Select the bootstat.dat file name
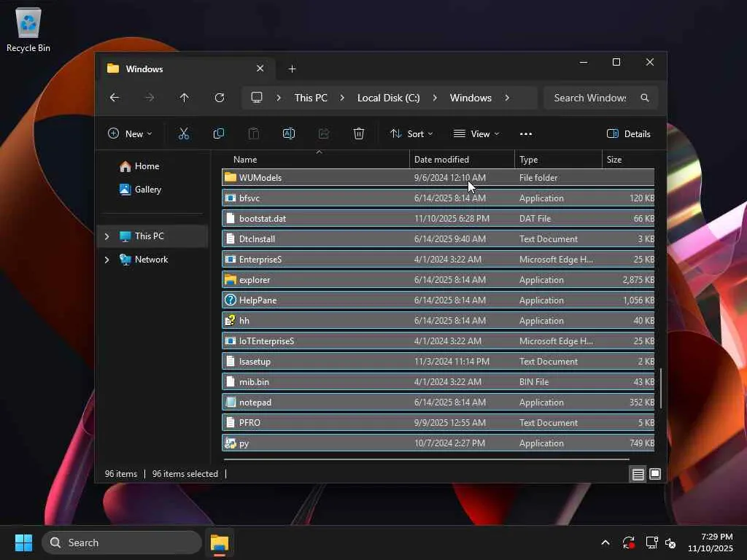This screenshot has width=747, height=560. click(263, 219)
